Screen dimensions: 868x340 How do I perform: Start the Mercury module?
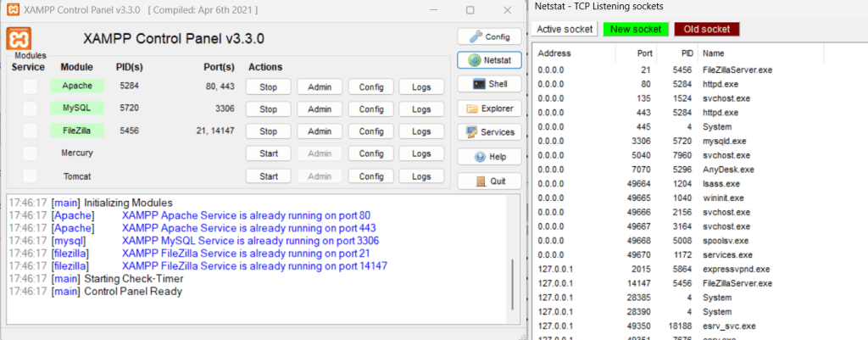[x=269, y=153]
